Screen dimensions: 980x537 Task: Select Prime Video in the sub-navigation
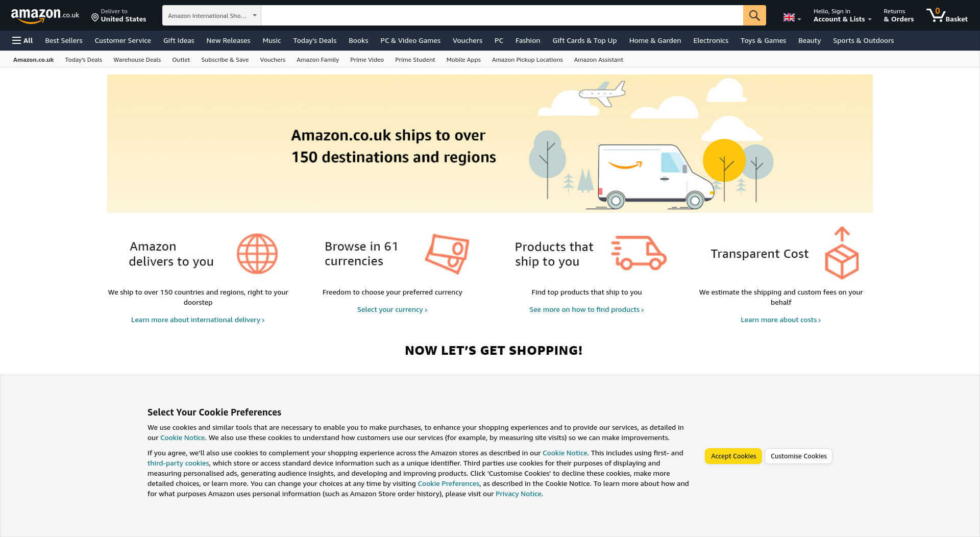click(x=367, y=60)
